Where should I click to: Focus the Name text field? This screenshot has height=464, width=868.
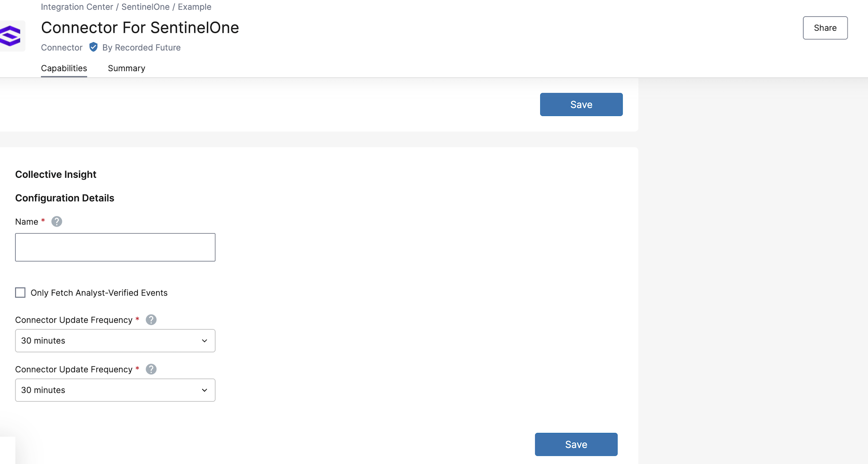pyautogui.click(x=115, y=247)
